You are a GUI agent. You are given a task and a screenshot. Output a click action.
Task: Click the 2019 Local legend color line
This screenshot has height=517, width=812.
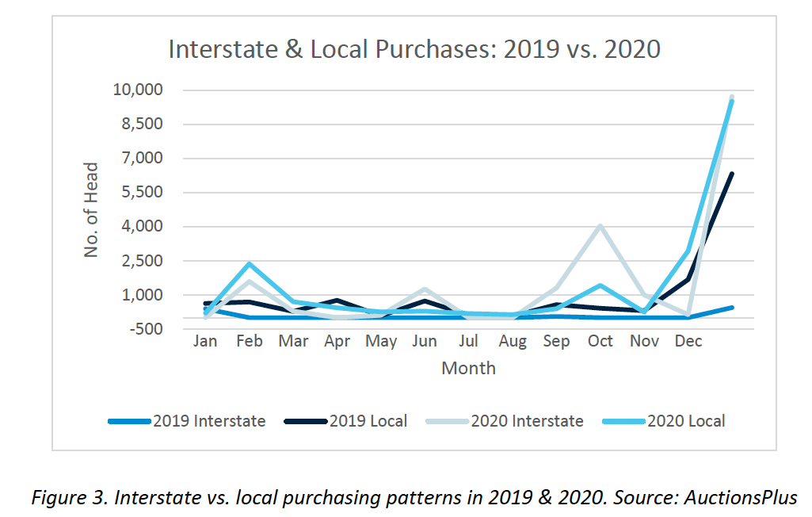tap(306, 422)
